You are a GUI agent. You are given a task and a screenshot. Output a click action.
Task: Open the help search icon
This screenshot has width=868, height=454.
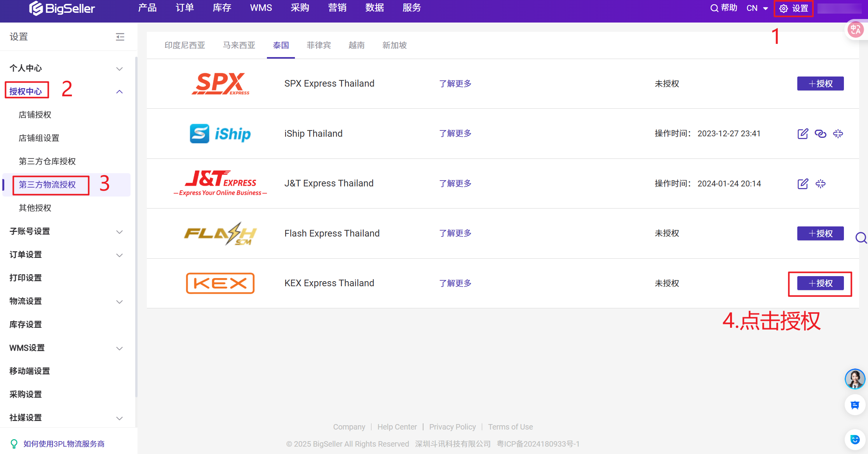click(714, 8)
